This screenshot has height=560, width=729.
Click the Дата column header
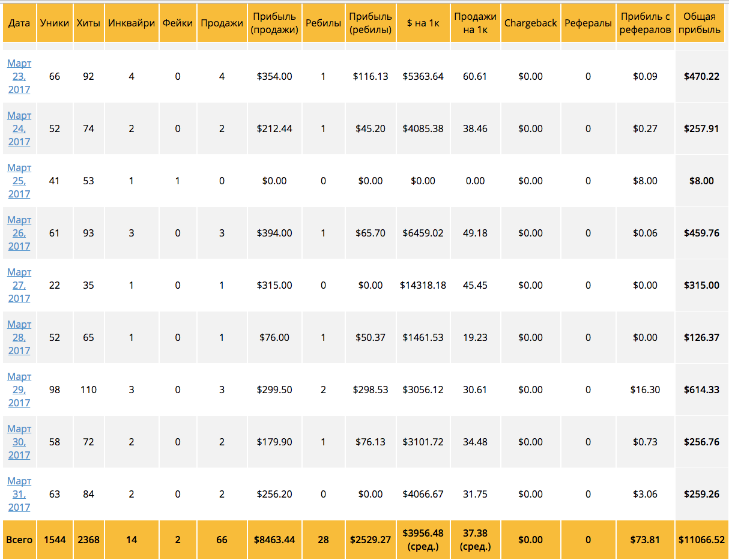pyautogui.click(x=19, y=23)
